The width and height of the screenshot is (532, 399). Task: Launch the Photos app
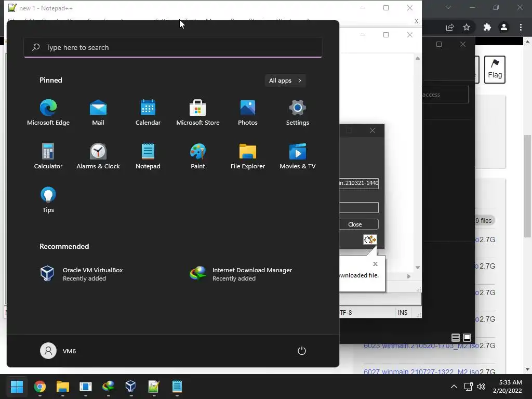pos(248,113)
